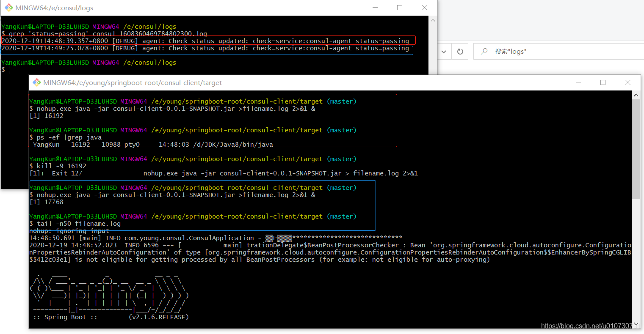Click the ':: Spring Boot ::' version line
Viewport: 644px width, 334px height.
click(x=111, y=317)
